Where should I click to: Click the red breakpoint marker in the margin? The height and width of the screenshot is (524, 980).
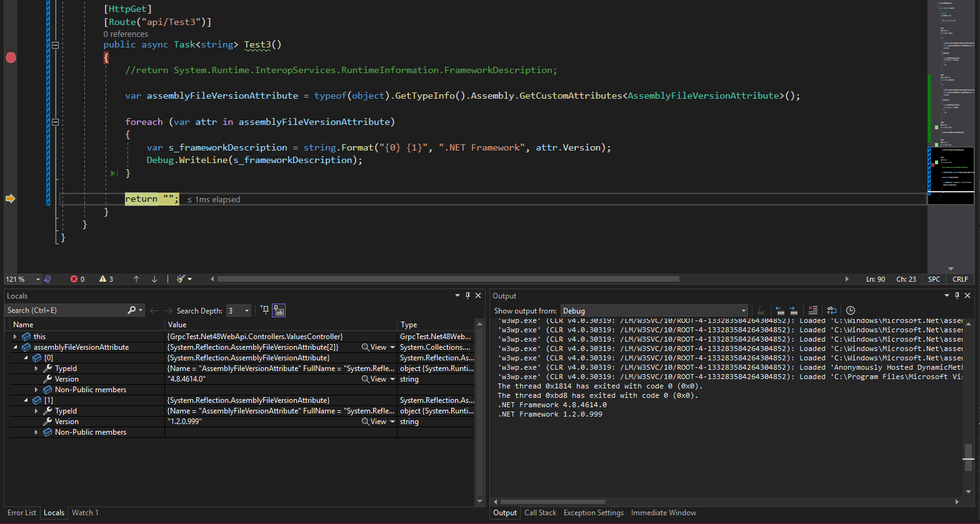(11, 57)
